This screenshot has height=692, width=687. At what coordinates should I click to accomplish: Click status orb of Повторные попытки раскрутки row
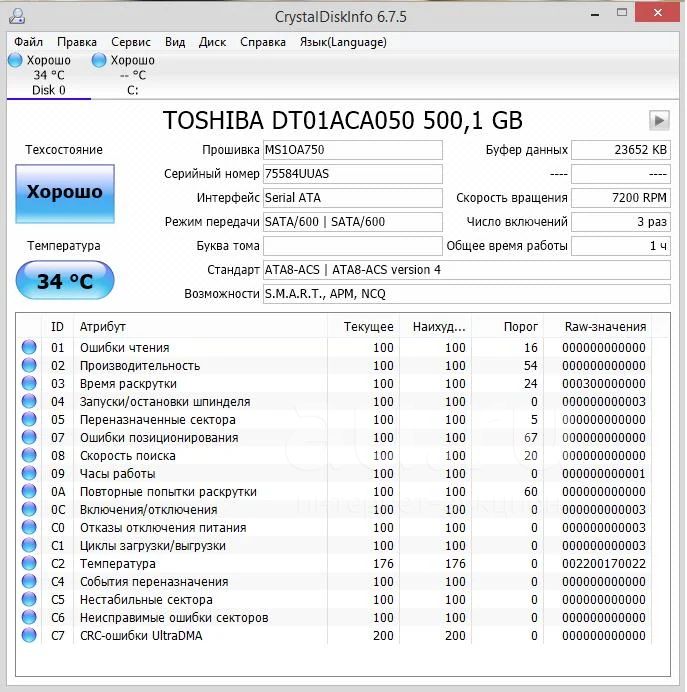pos(29,491)
